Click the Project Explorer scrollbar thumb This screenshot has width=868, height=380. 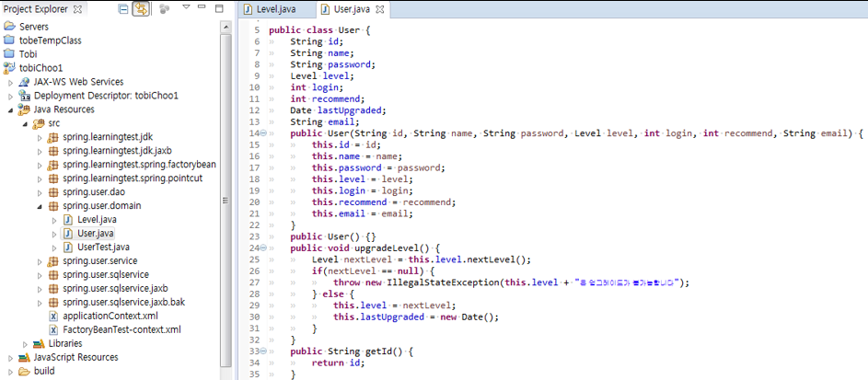click(x=226, y=201)
